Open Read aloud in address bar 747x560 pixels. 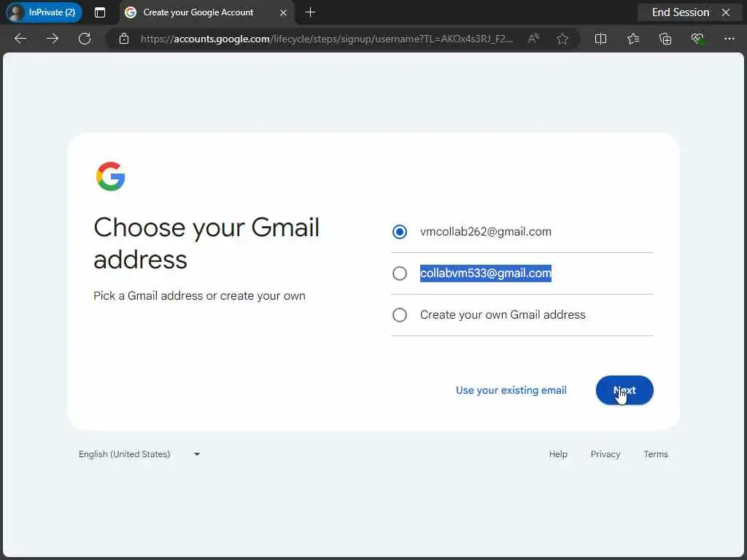[x=533, y=39]
